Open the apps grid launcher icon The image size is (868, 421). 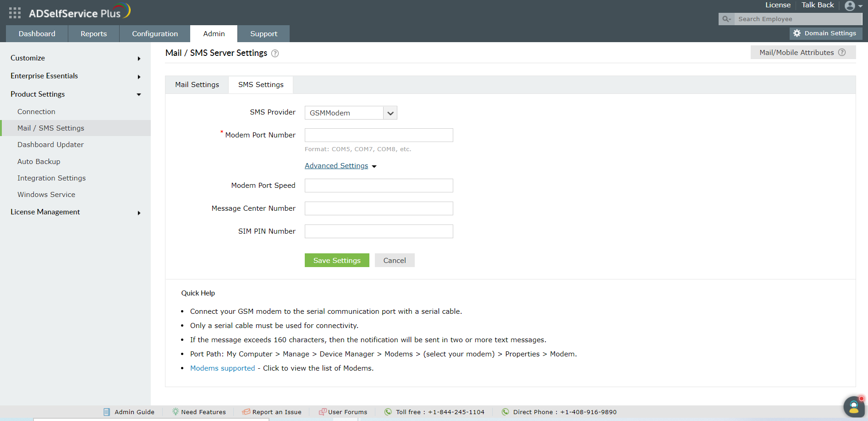pos(15,13)
